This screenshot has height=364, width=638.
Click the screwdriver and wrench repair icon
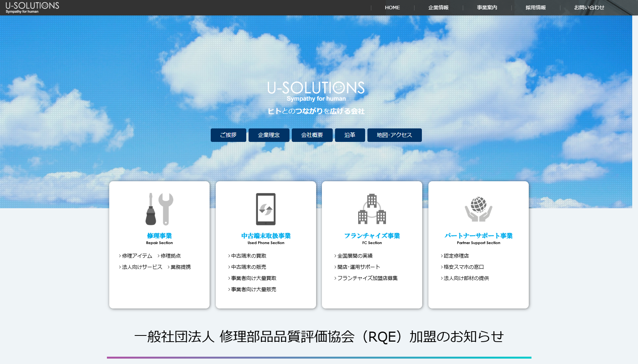pos(159,209)
